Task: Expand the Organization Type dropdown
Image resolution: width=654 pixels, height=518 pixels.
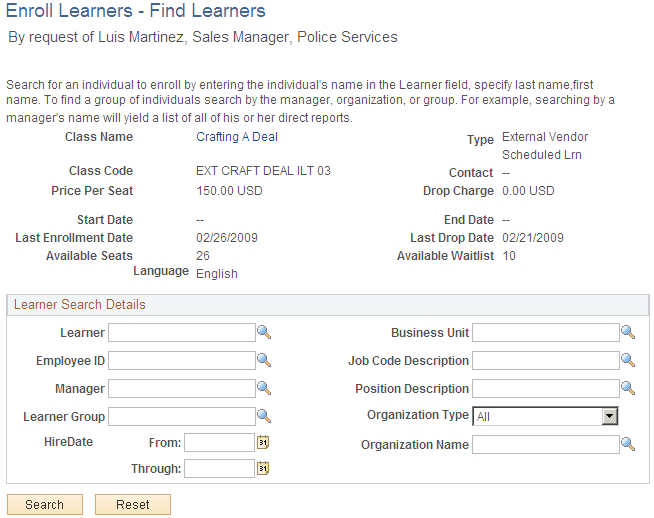Action: click(610, 416)
